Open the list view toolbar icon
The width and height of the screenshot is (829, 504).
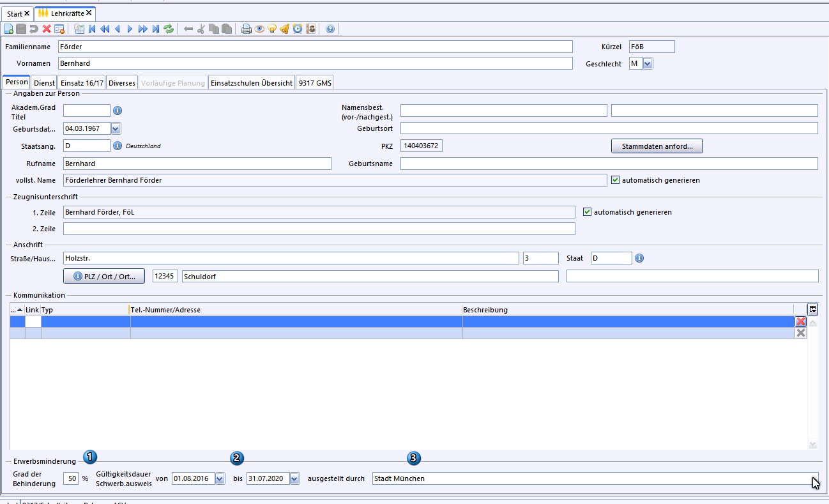click(79, 29)
